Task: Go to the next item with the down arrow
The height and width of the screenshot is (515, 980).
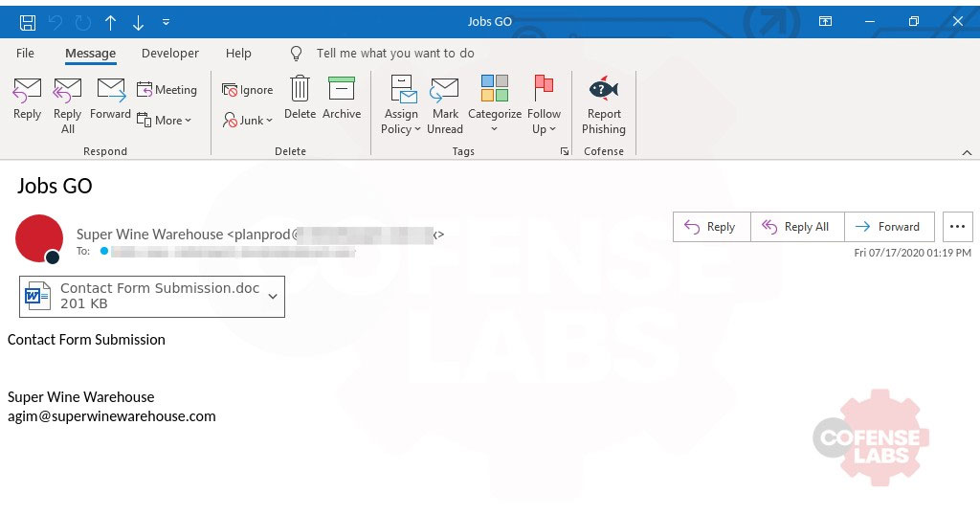Action: 138,23
